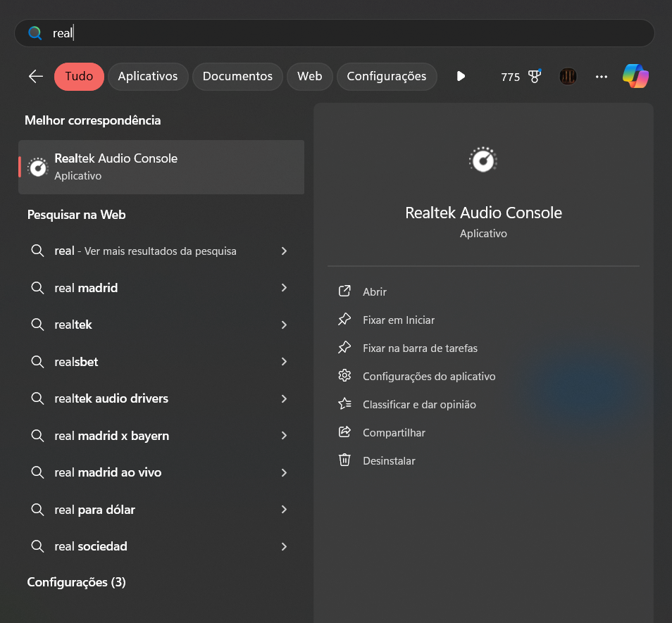This screenshot has width=672, height=623.
Task: Click the back arrow icon
Action: click(x=36, y=77)
